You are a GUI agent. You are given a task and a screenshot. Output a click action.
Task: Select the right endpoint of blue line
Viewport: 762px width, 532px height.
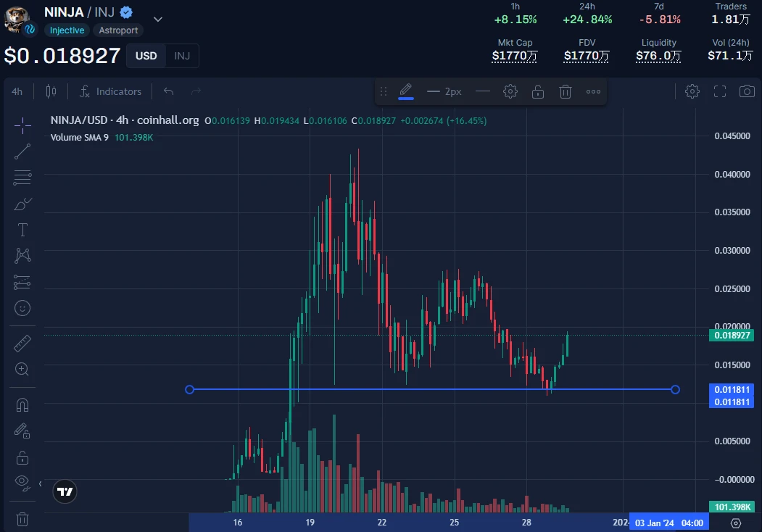click(x=675, y=390)
